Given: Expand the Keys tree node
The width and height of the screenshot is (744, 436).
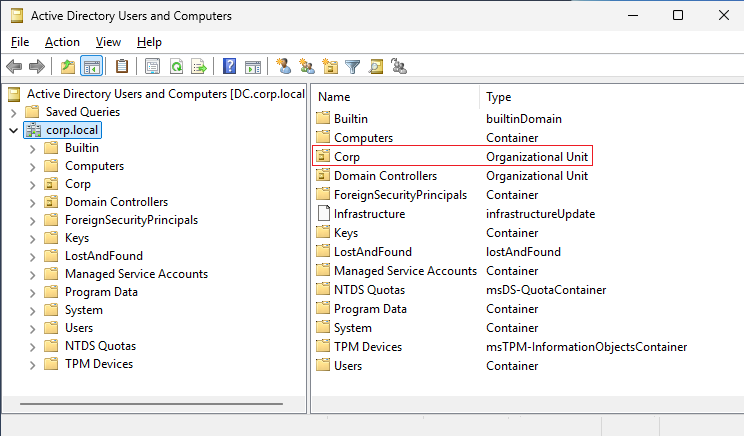Looking at the screenshot, I should pos(32,239).
